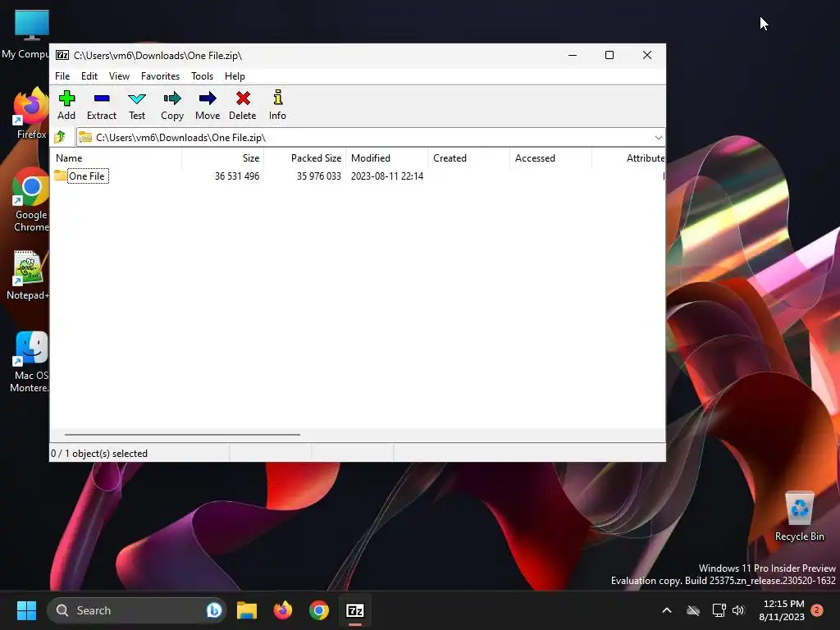The width and height of the screenshot is (840, 630).
Task: Click the OneDrive cloud tray icon
Action: (x=693, y=610)
